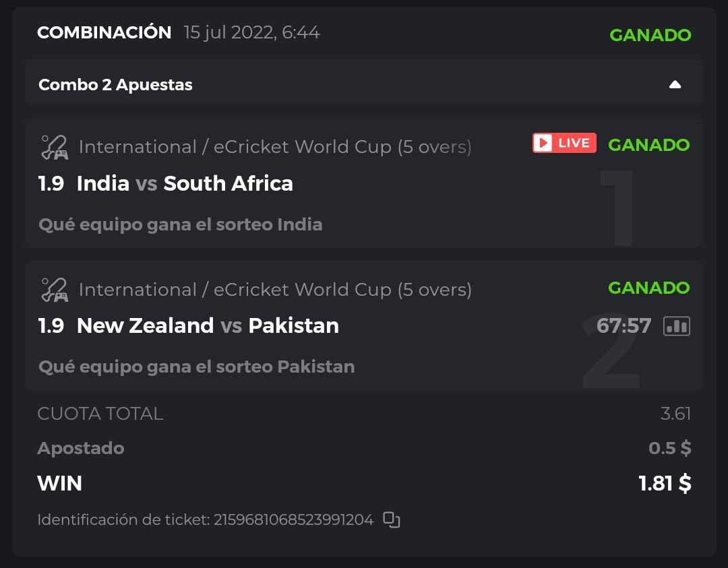Click the total odds value 3.61

[x=675, y=413]
